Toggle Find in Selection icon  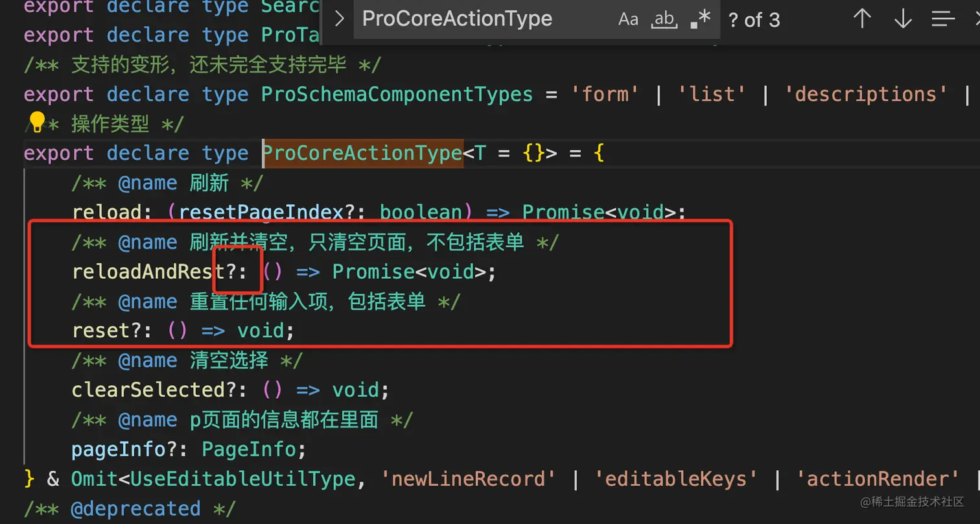944,19
